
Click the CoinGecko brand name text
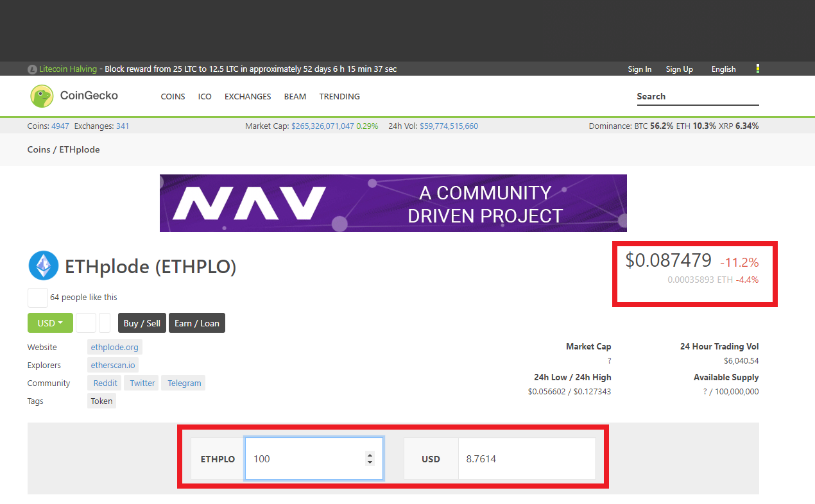pyautogui.click(x=89, y=96)
